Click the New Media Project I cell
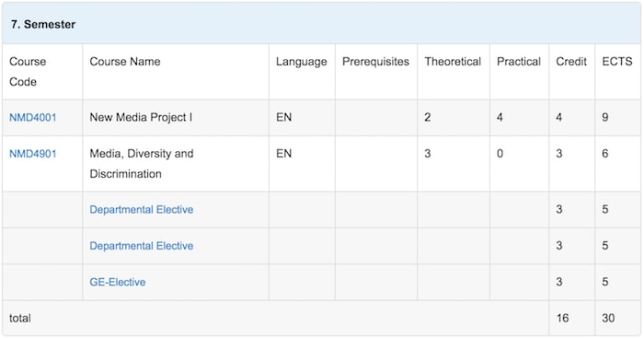 click(x=141, y=118)
